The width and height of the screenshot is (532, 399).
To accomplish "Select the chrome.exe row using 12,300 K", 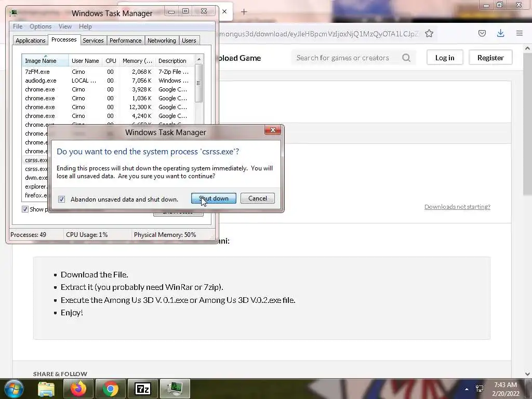I will 108,107.
